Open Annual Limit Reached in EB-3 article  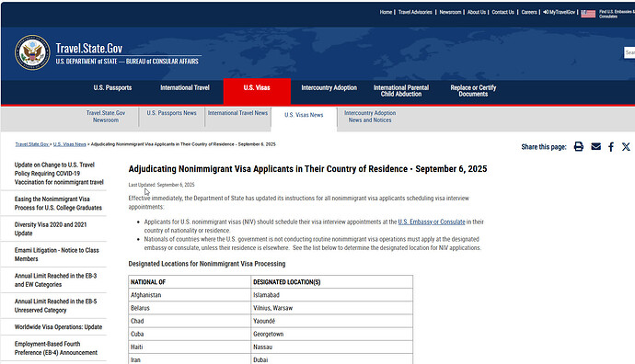point(55,279)
